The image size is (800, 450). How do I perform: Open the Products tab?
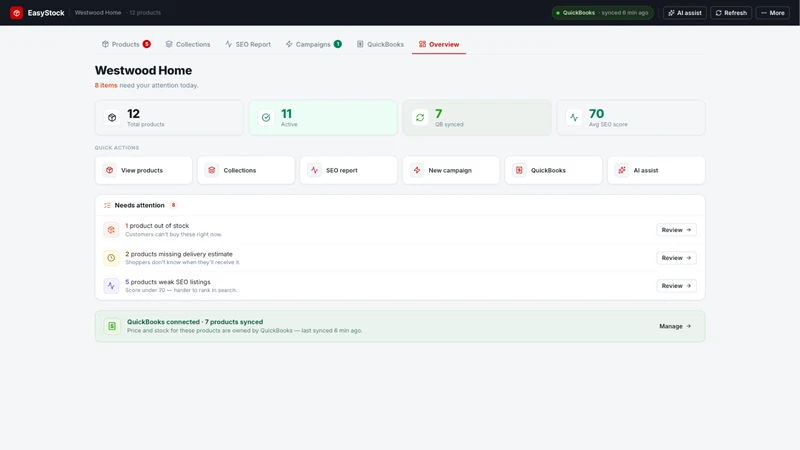[x=126, y=44]
